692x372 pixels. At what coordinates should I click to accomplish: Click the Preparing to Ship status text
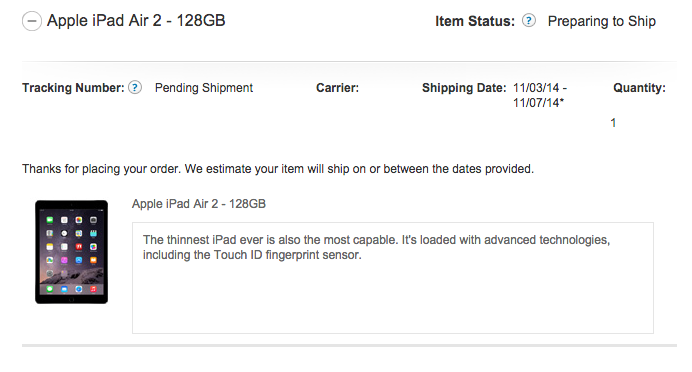point(602,21)
